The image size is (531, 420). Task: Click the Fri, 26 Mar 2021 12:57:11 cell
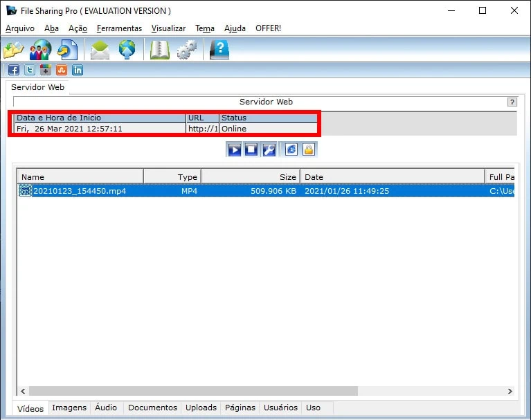(100, 129)
